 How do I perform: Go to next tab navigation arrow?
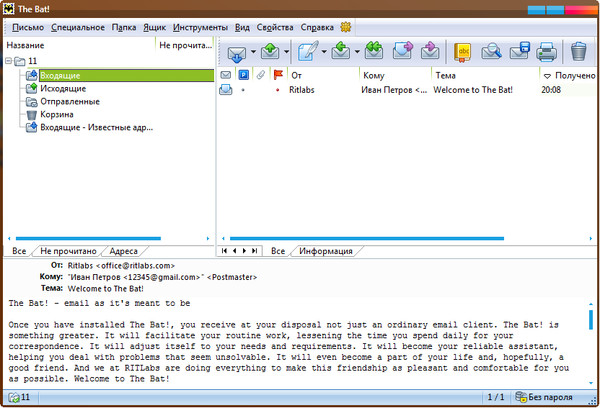click(x=245, y=251)
